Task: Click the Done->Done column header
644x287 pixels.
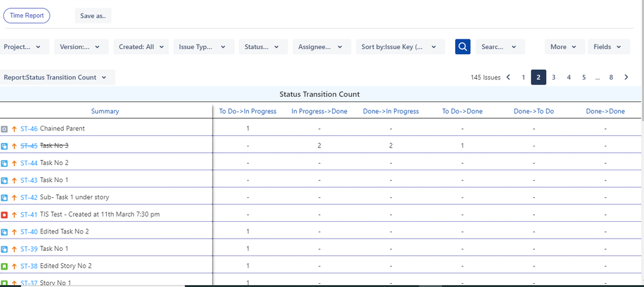Action: click(x=605, y=111)
